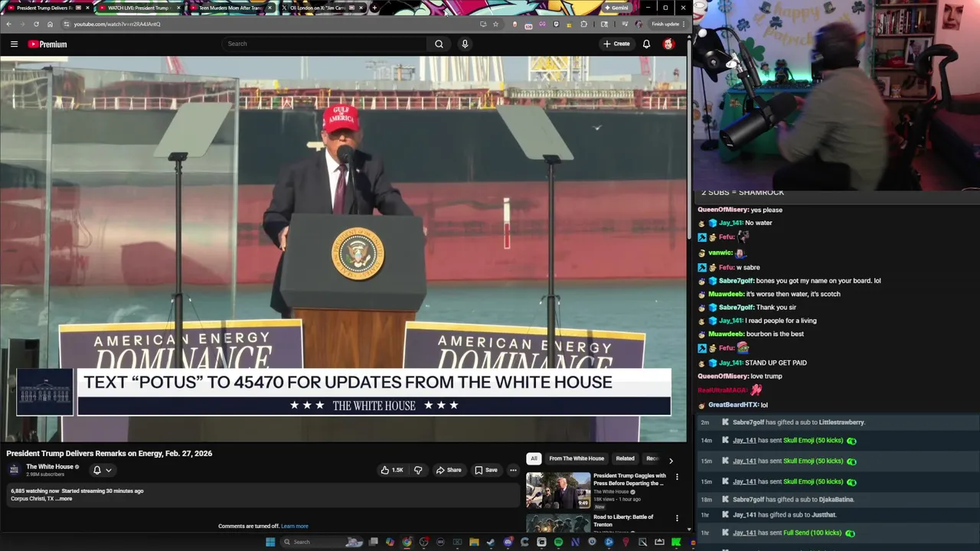Select From The White House chip
The height and width of the screenshot is (551, 980).
coord(577,458)
